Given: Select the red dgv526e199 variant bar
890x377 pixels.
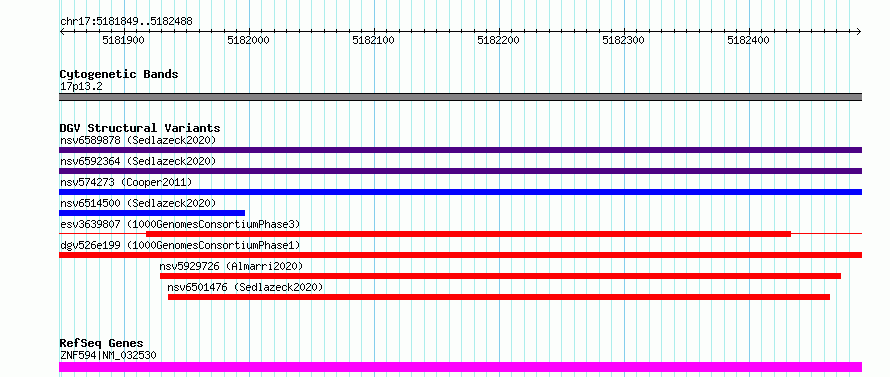Looking at the screenshot, I should point(460,255).
